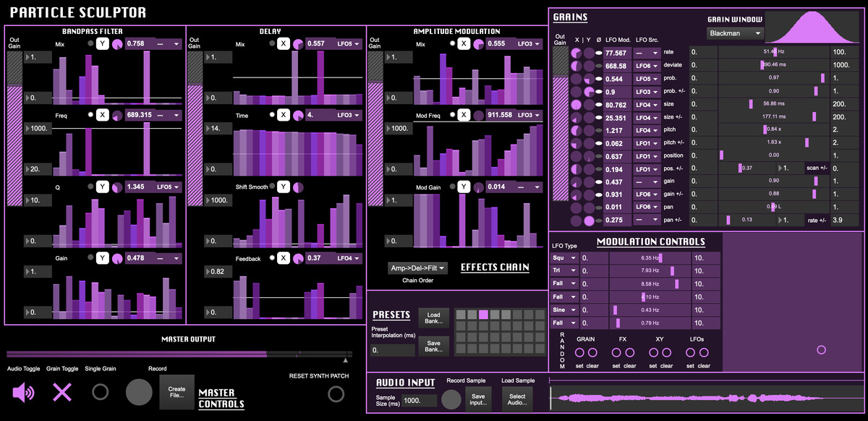
Task: Click the grain pitch slider
Action: pos(773,129)
